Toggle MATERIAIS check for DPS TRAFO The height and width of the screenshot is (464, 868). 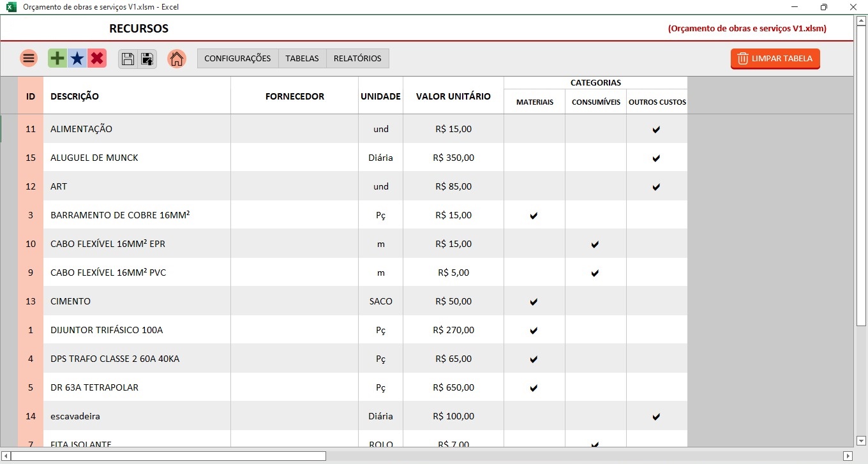tap(534, 359)
